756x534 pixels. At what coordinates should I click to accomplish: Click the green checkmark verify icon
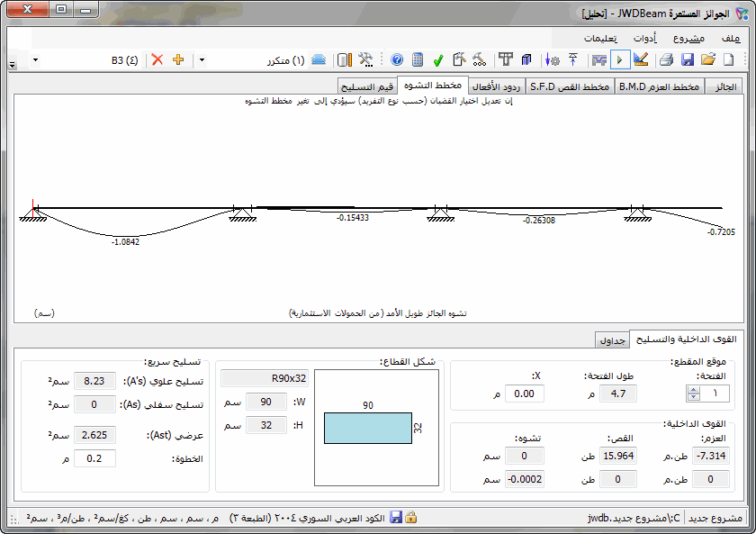[438, 59]
